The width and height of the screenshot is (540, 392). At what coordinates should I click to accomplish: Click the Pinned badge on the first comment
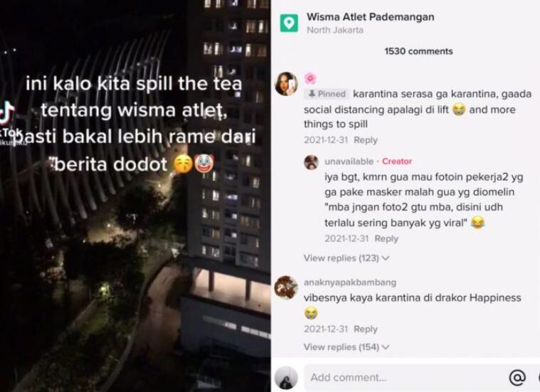(327, 94)
